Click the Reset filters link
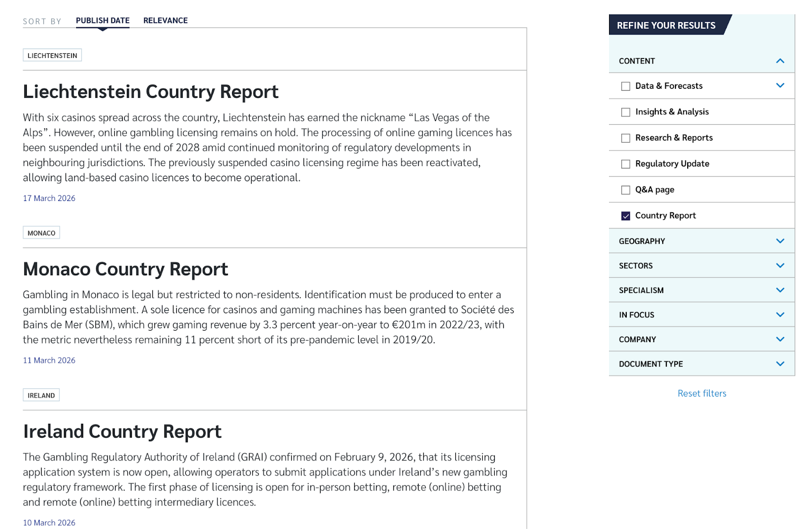The image size is (812, 529). [702, 393]
